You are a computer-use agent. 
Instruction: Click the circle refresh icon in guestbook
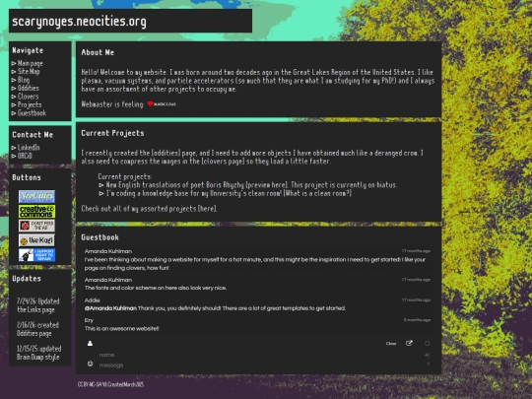click(x=428, y=344)
